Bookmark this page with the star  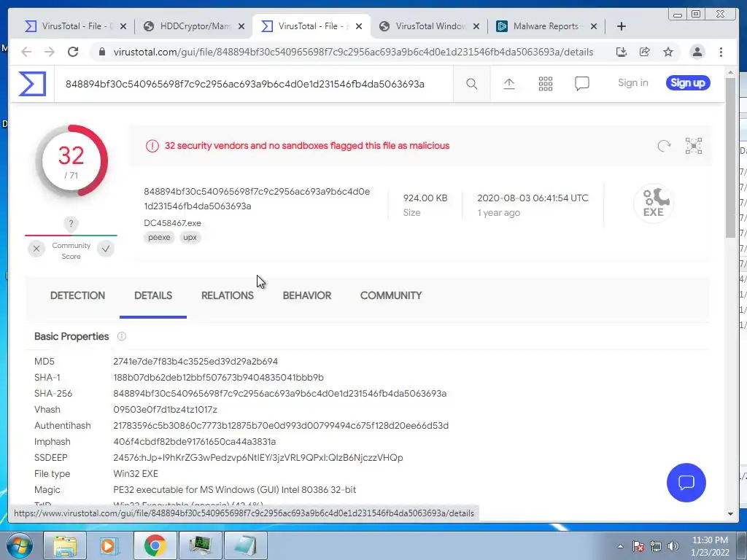pyautogui.click(x=668, y=52)
